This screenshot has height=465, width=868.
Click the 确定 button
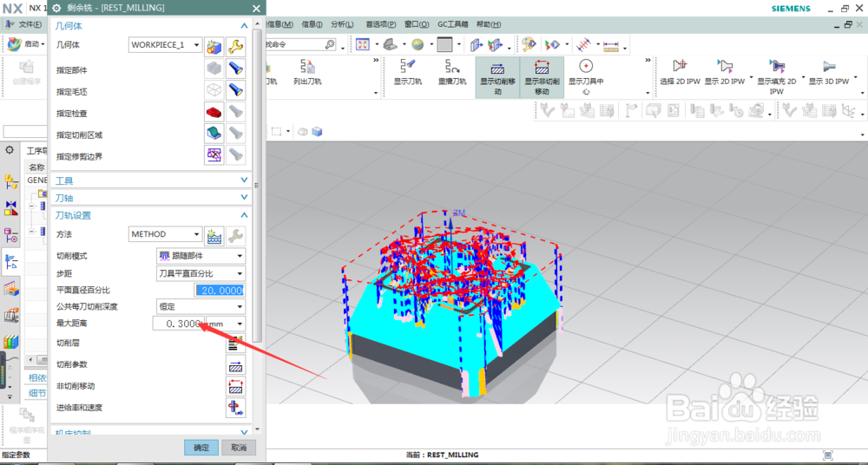[201, 448]
